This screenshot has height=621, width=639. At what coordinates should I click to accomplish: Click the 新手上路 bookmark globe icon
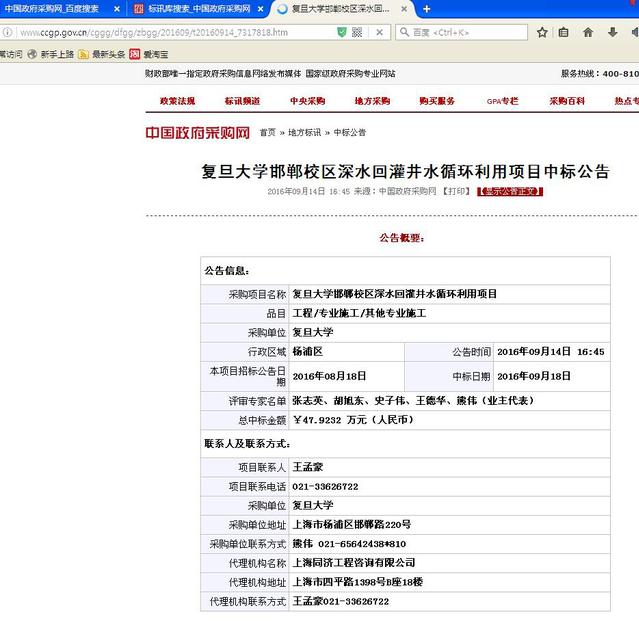click(x=32, y=54)
